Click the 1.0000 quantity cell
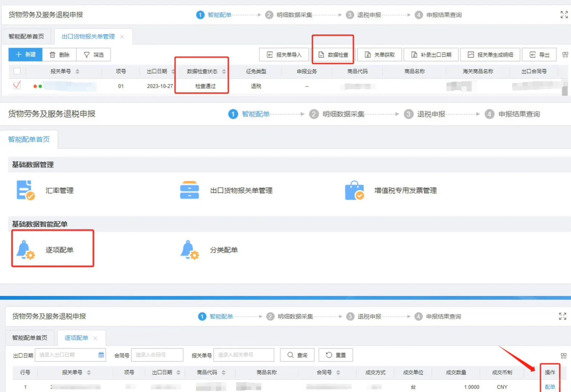The image size is (571, 392). click(x=472, y=387)
